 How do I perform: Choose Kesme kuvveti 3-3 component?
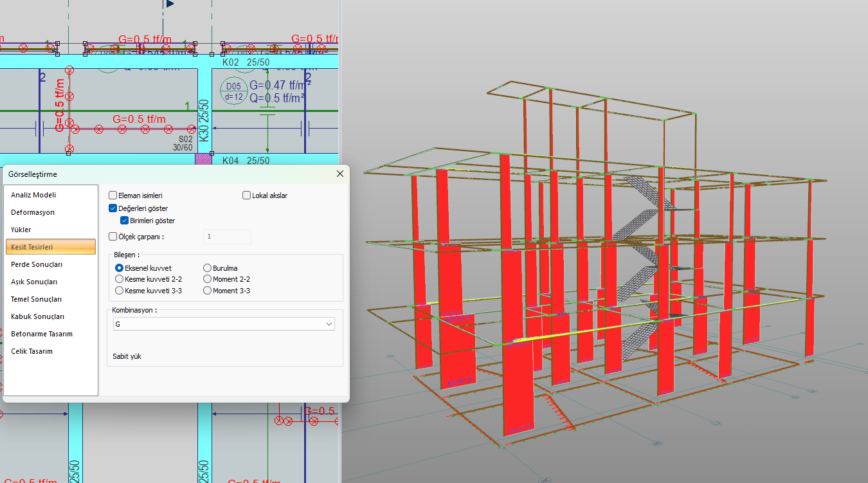click(x=119, y=291)
